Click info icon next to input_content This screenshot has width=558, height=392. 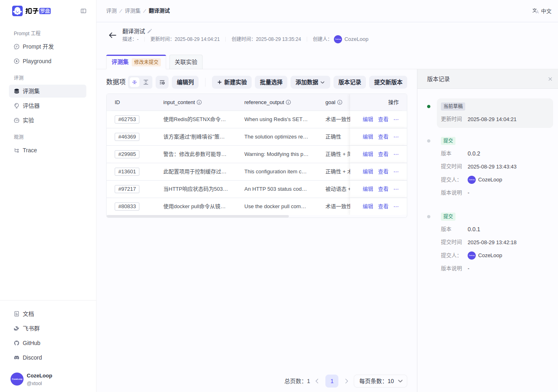coord(199,102)
